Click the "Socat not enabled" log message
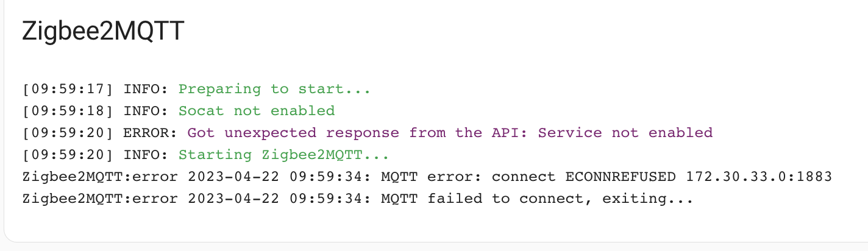Image resolution: width=868 pixels, height=251 pixels. (x=256, y=111)
